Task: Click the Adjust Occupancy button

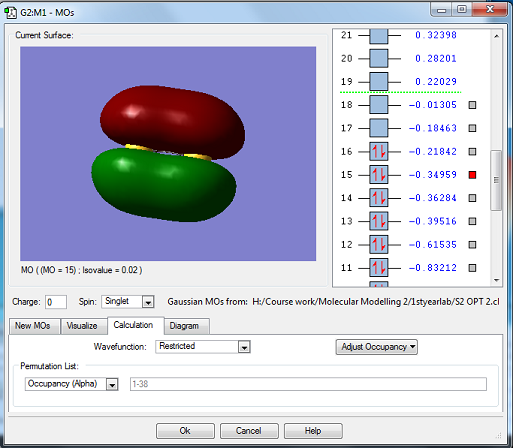Action: (377, 347)
